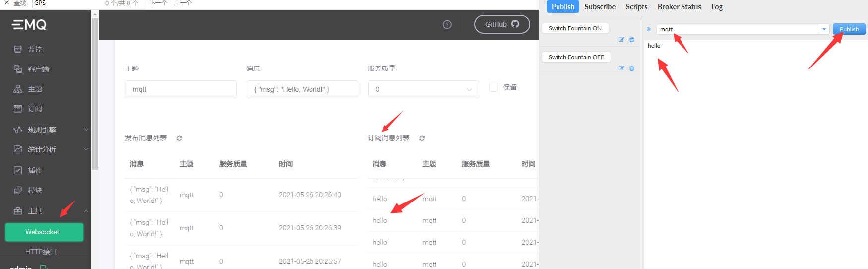The image size is (868, 269).
Task: Open the help question mark icon
Action: (447, 24)
